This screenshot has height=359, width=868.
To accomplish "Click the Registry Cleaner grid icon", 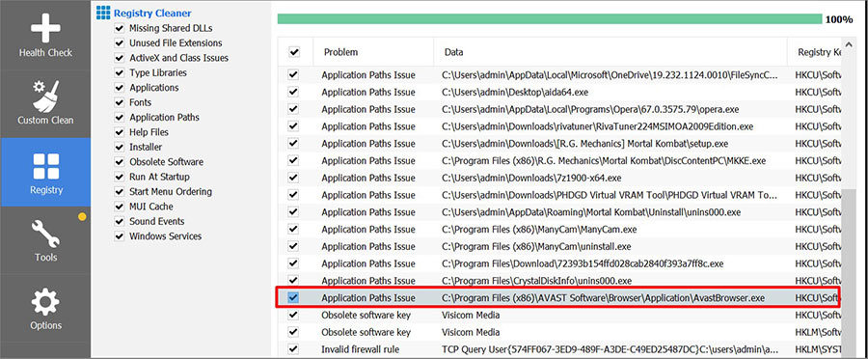I will coord(103,13).
